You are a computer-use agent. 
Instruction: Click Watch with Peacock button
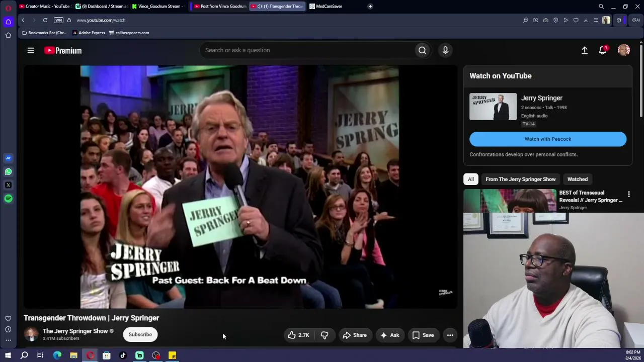tap(548, 139)
